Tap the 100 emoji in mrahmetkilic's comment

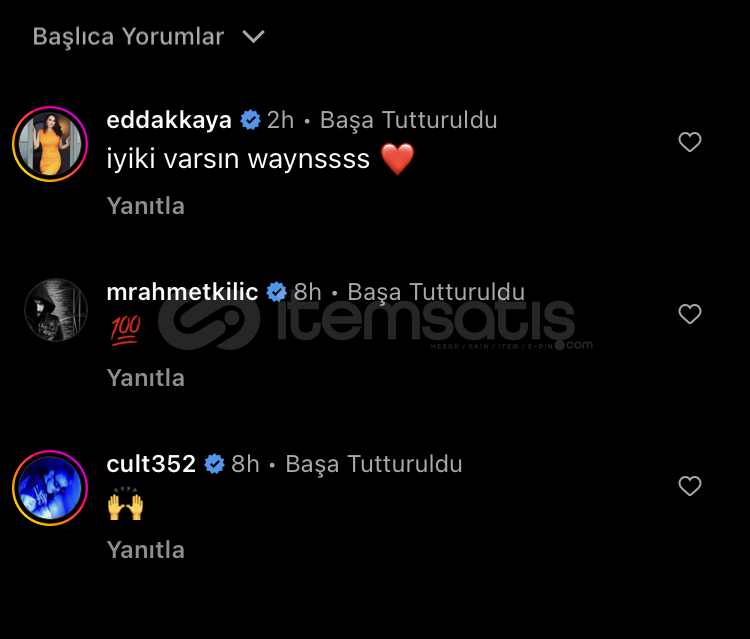125,330
